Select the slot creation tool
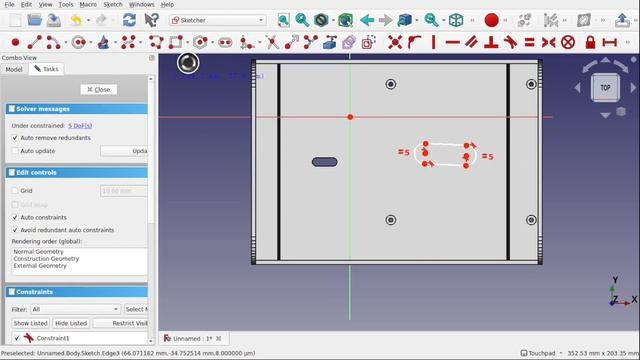 225,42
